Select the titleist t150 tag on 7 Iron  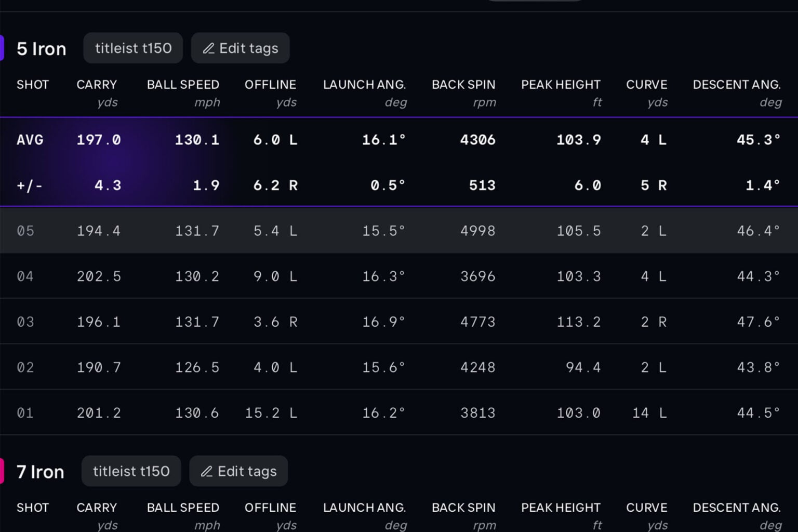(131, 471)
